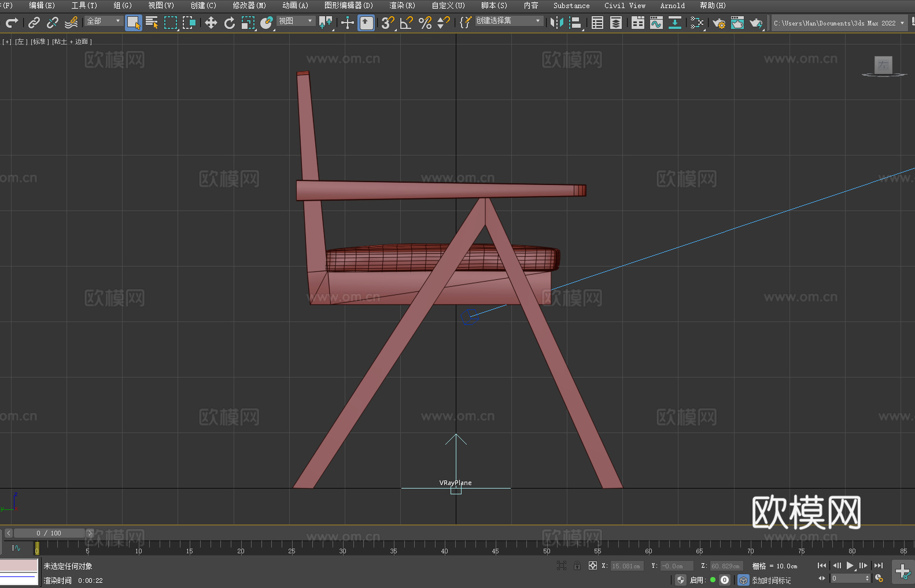Open the 全部 selection filter dropdown

104,21
